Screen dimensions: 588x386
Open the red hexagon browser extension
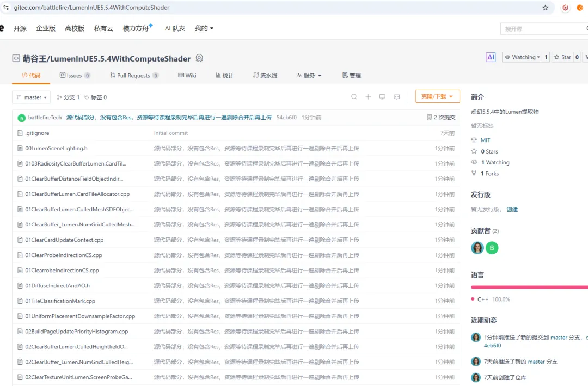click(x=566, y=8)
